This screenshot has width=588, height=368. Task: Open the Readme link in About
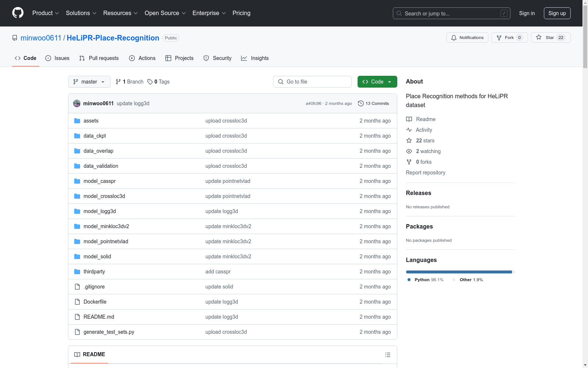pyautogui.click(x=421, y=119)
